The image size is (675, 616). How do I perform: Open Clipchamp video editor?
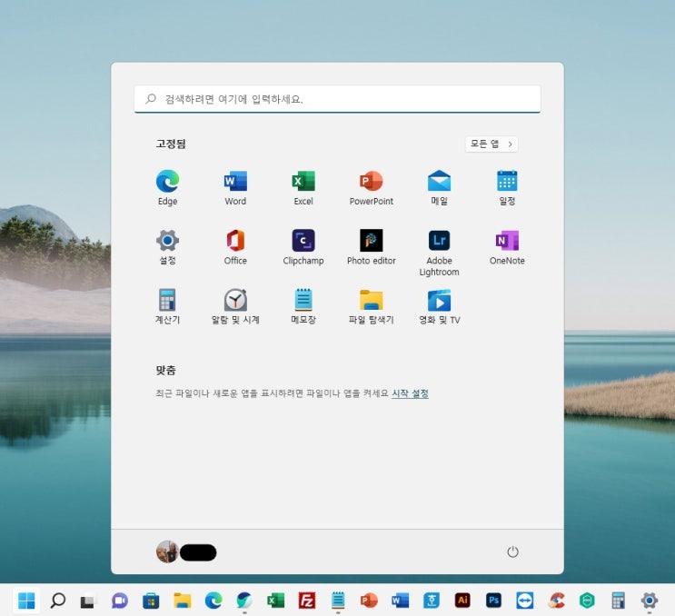point(303,247)
